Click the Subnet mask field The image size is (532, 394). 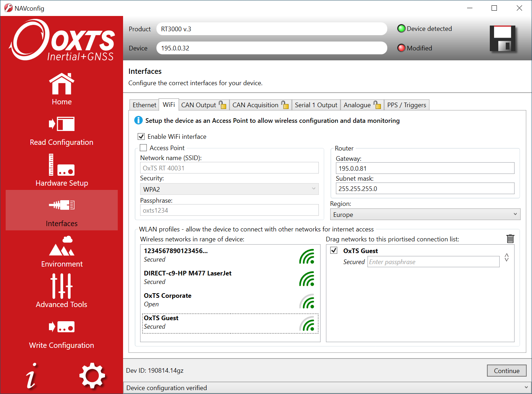425,188
